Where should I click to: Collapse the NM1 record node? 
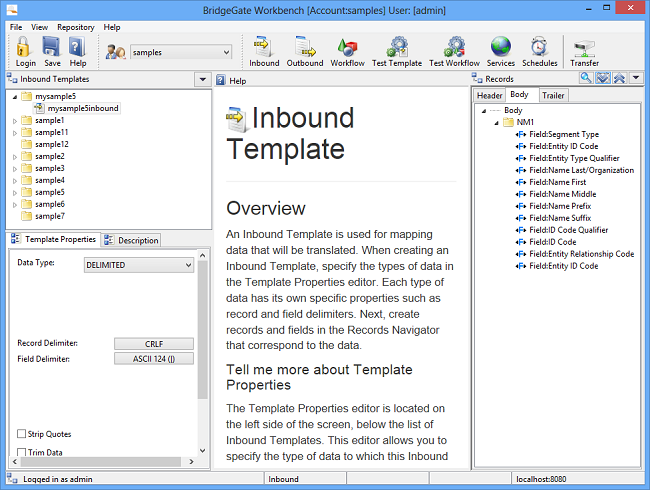(x=496, y=123)
